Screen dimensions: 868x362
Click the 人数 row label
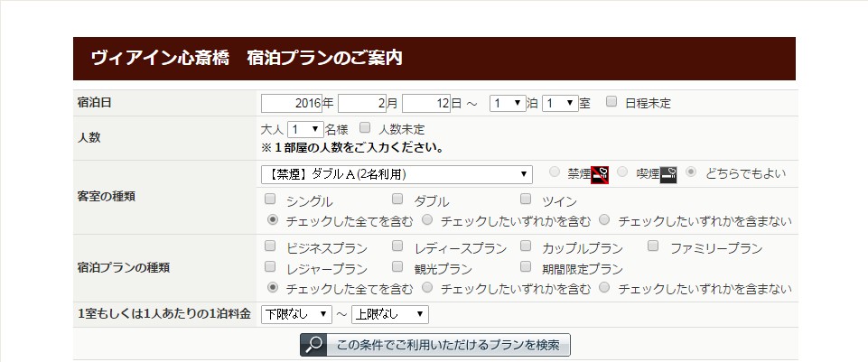(x=89, y=138)
